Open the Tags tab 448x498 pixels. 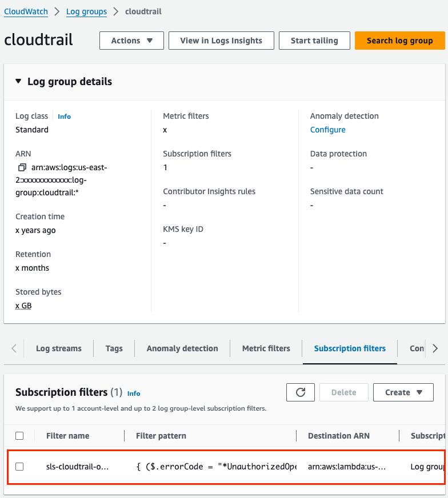coord(114,348)
